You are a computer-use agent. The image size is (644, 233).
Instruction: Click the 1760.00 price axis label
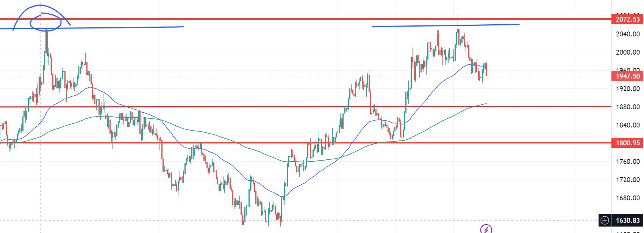628,162
